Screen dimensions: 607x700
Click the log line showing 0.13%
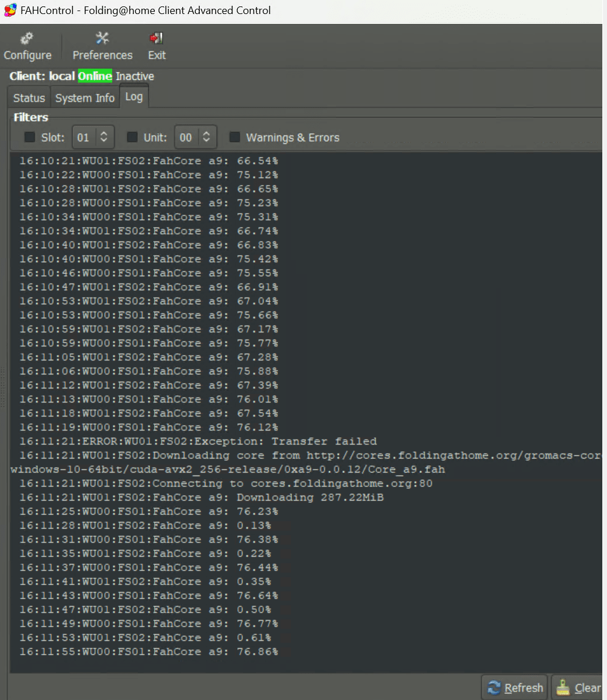coord(145,525)
